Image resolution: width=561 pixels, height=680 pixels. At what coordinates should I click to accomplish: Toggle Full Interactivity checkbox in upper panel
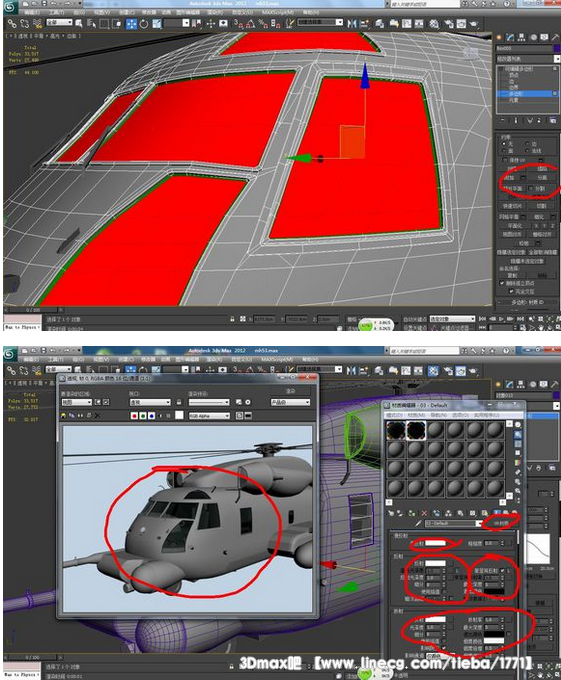(511, 291)
